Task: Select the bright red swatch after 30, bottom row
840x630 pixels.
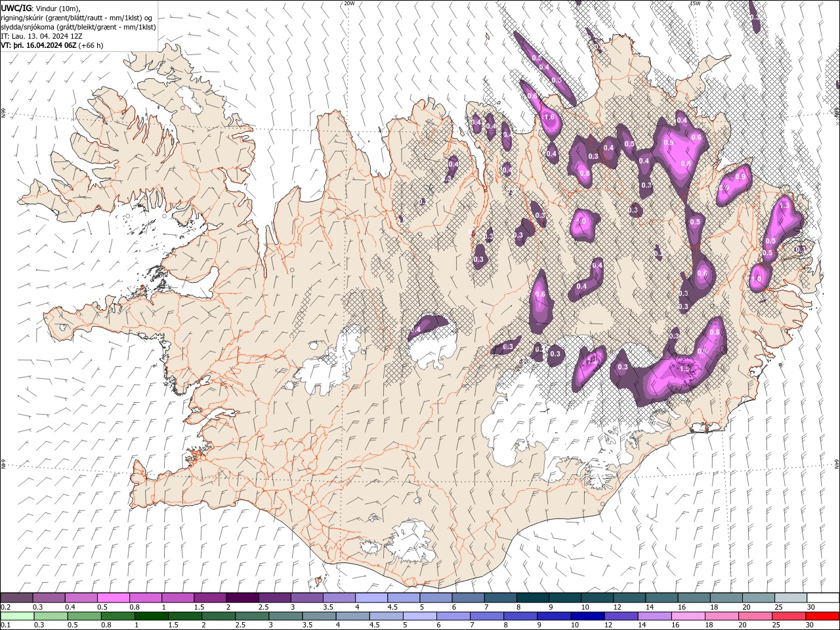Action: pos(822,616)
